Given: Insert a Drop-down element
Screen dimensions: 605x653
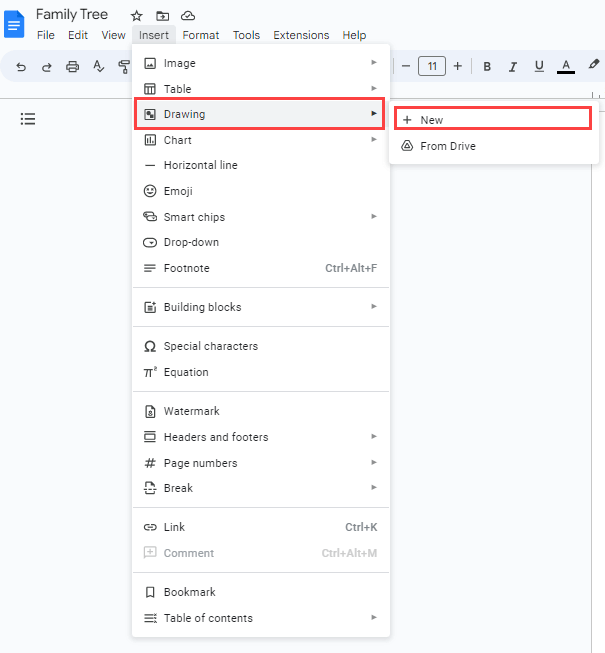Looking at the screenshot, I should coord(261,242).
